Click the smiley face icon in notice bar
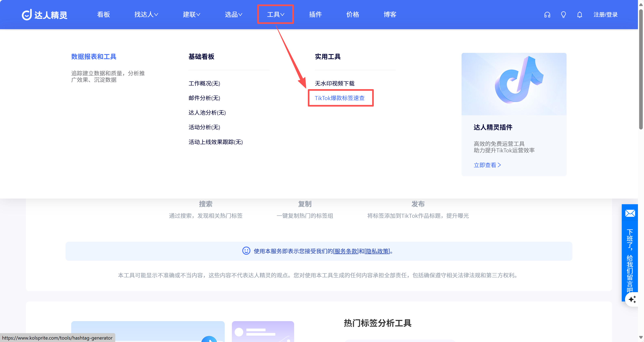This screenshot has width=644, height=342. [x=246, y=251]
